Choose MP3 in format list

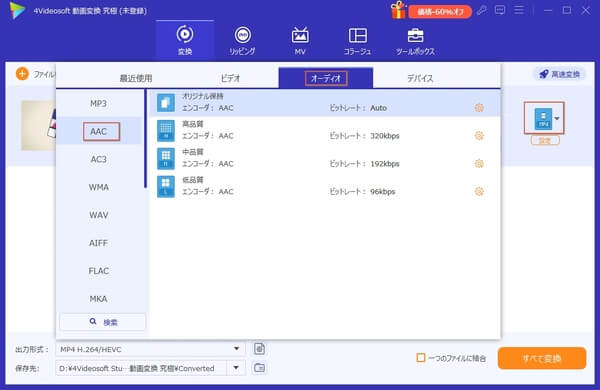(x=99, y=103)
